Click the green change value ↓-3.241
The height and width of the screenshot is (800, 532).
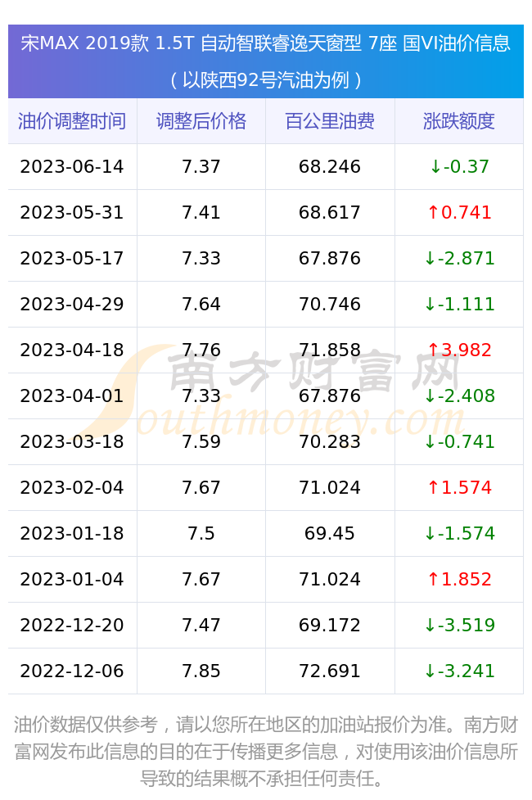pos(459,671)
